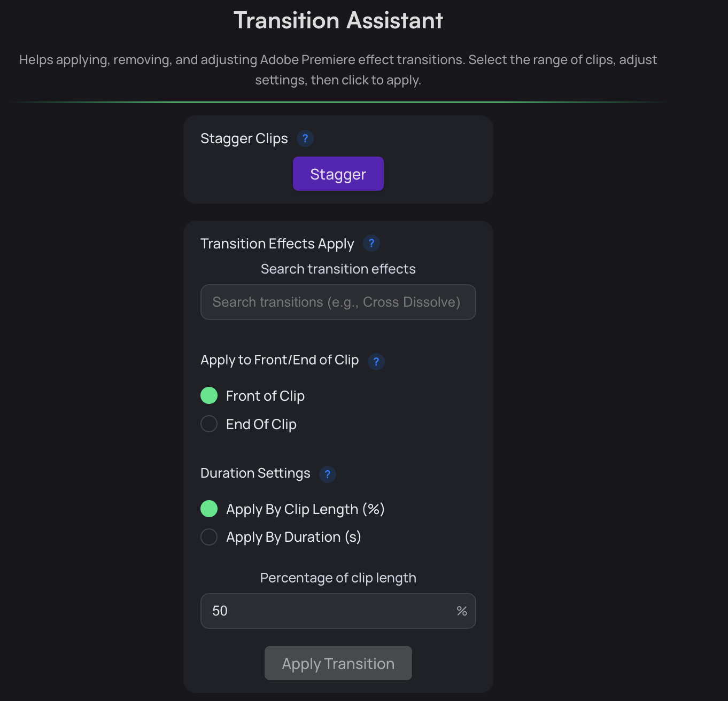This screenshot has width=728, height=701.
Task: View help for Apply to Front/End of Clip
Action: pyautogui.click(x=376, y=362)
